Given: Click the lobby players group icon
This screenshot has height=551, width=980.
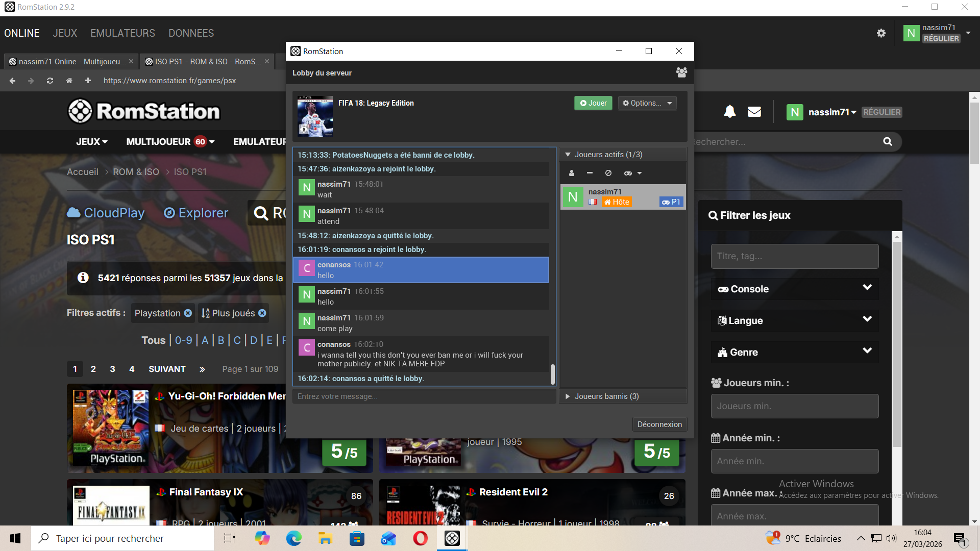Looking at the screenshot, I should (x=681, y=72).
